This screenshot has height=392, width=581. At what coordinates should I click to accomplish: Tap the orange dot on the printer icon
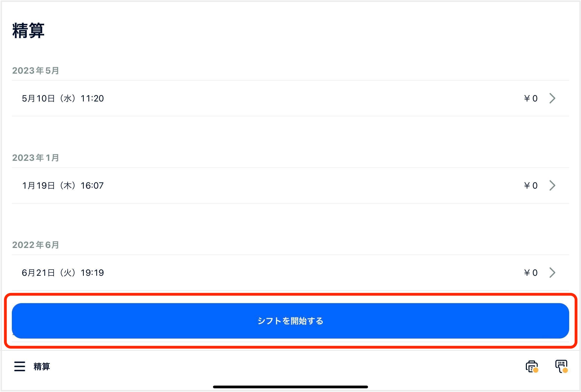click(536, 370)
